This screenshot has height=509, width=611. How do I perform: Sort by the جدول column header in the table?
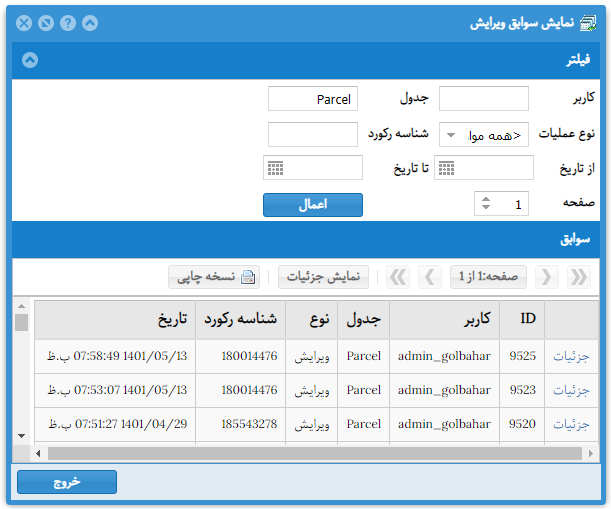(364, 319)
